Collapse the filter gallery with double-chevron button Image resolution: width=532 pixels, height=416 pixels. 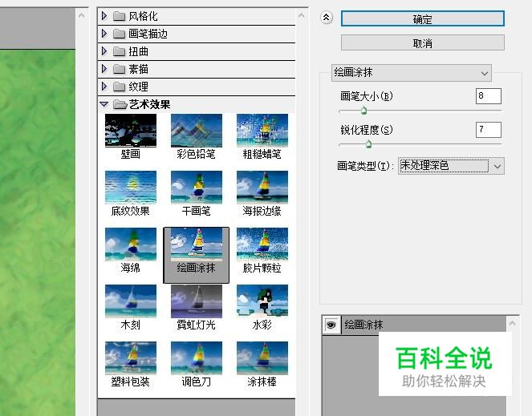[x=327, y=18]
